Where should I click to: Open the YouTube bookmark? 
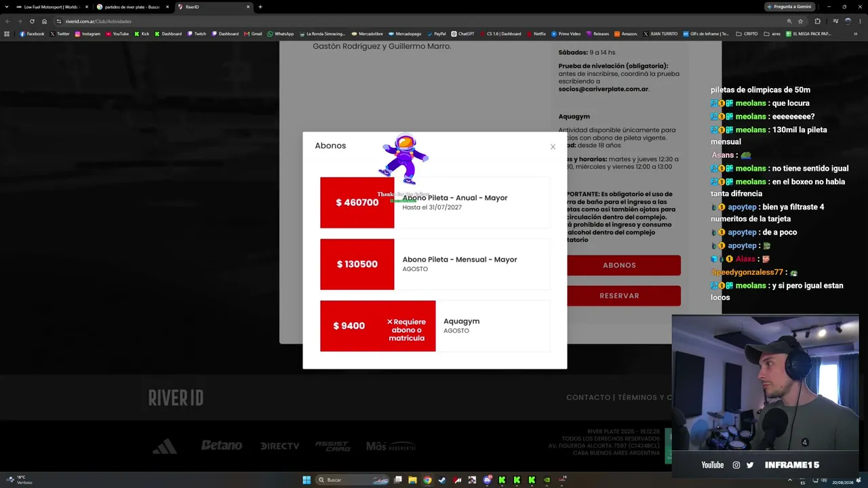pyautogui.click(x=117, y=34)
